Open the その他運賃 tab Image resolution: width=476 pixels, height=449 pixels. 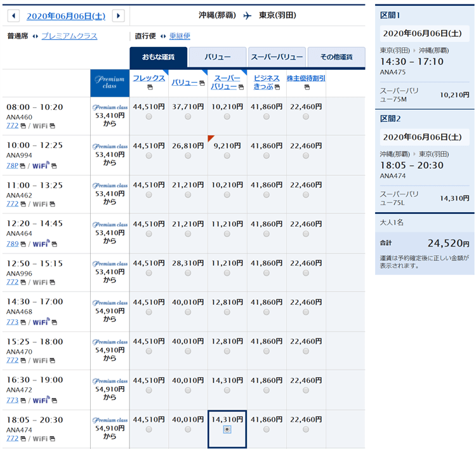click(336, 57)
